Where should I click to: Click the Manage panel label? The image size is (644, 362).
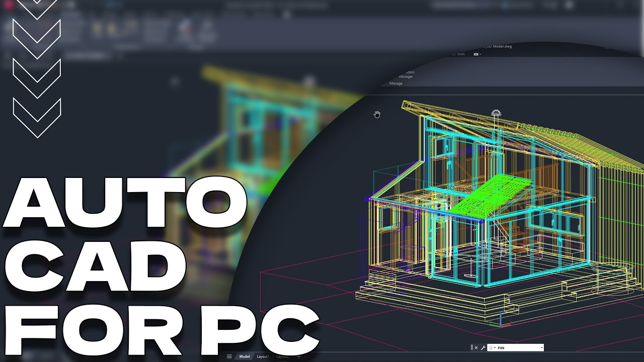[x=396, y=83]
